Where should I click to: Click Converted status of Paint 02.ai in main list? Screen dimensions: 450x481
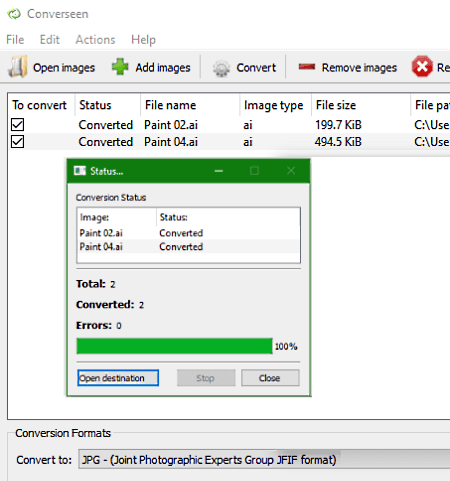(106, 125)
